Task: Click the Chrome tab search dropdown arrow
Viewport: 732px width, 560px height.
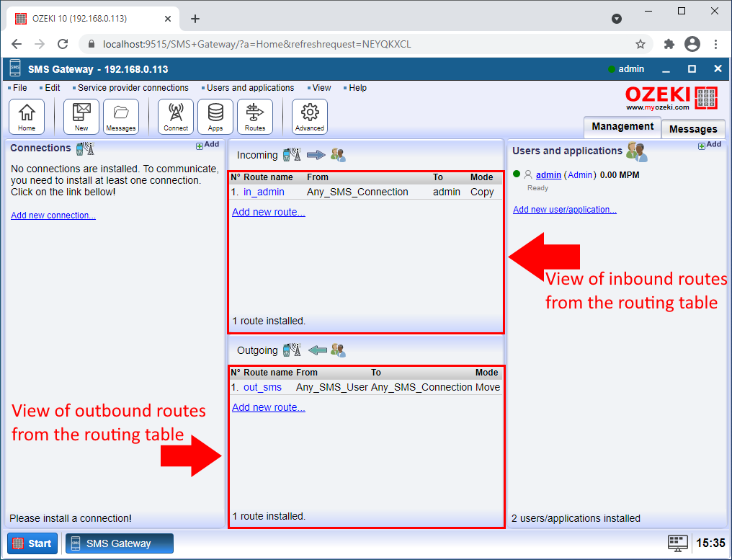Action: (x=617, y=19)
